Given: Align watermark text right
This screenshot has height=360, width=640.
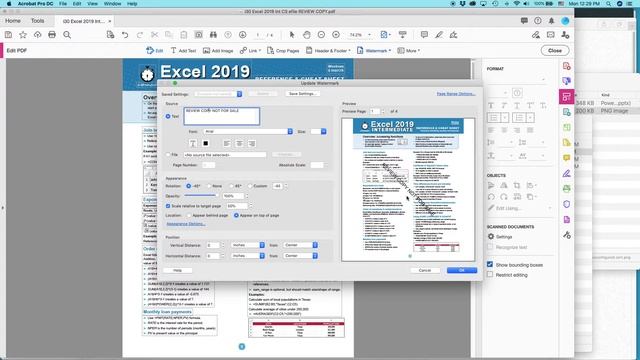Looking at the screenshot, I should pyautogui.click(x=252, y=143).
